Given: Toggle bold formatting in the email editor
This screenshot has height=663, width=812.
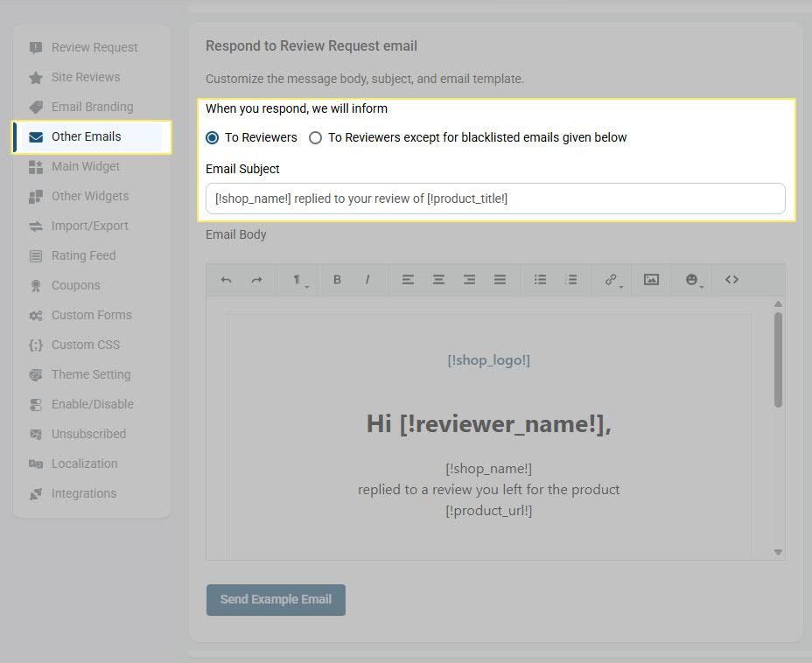Looking at the screenshot, I should click(x=337, y=279).
